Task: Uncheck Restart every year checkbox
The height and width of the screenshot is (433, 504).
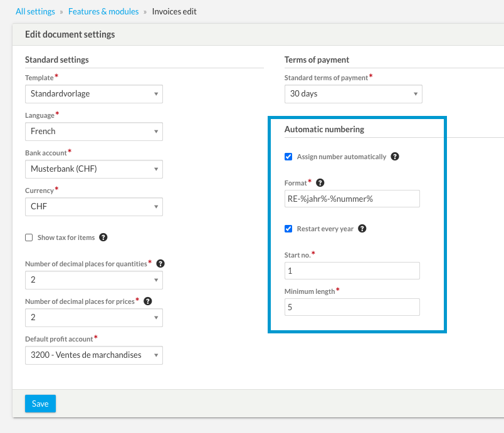Action: click(288, 228)
